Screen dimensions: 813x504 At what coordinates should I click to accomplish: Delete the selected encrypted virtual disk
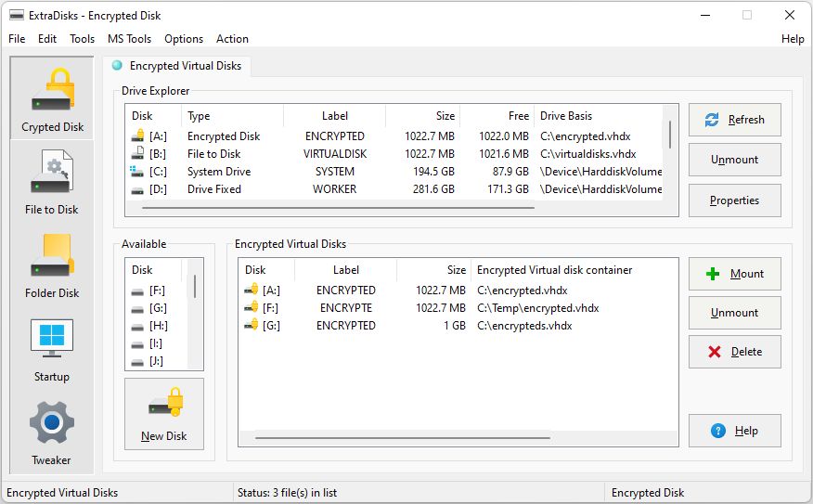(734, 352)
